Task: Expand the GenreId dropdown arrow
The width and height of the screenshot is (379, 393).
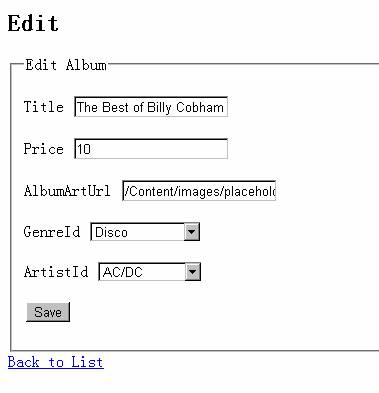Action: pyautogui.click(x=192, y=232)
